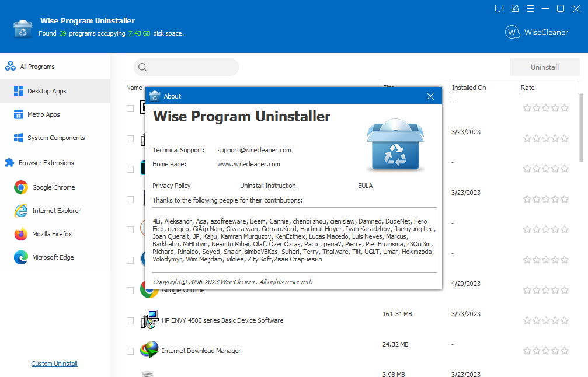Rate the 4/20/2023 Google Chrome entry stars
The width and height of the screenshot is (588, 377).
tap(545, 290)
